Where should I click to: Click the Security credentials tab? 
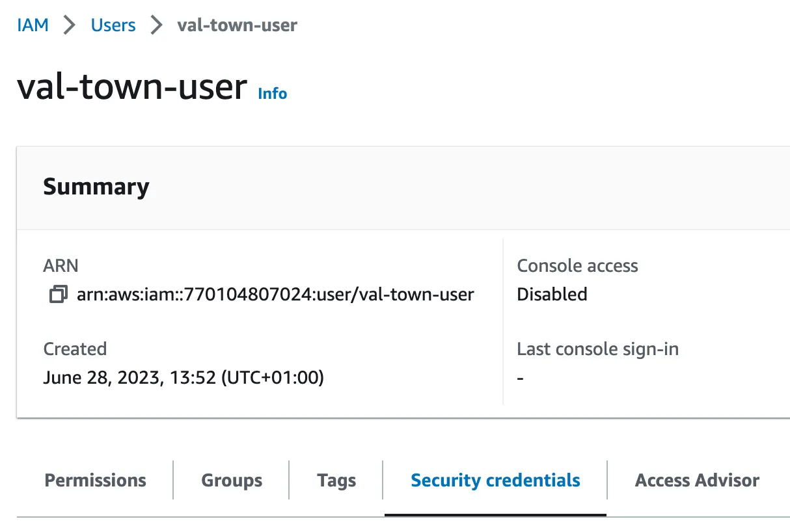[495, 481]
